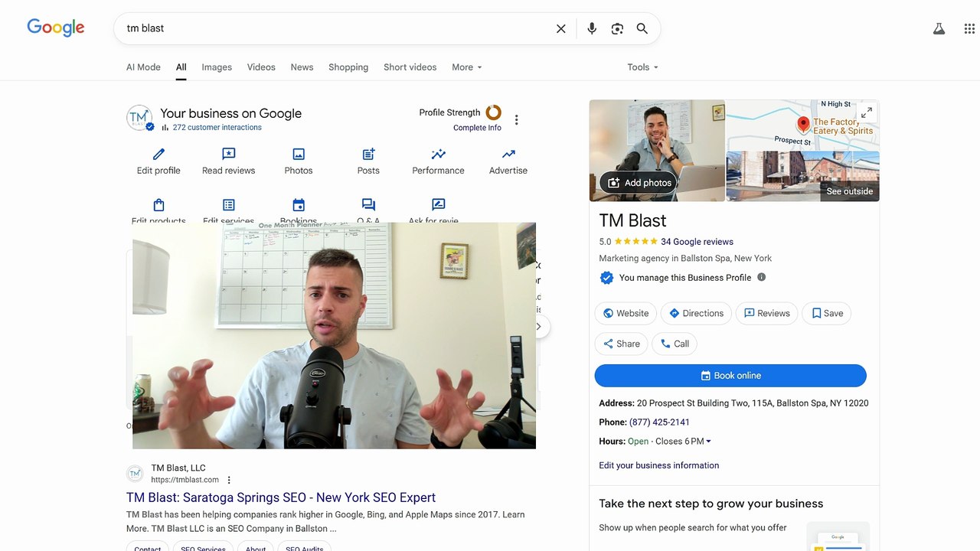Viewport: 980px width, 551px height.
Task: Switch to the News tab
Action: click(x=302, y=67)
